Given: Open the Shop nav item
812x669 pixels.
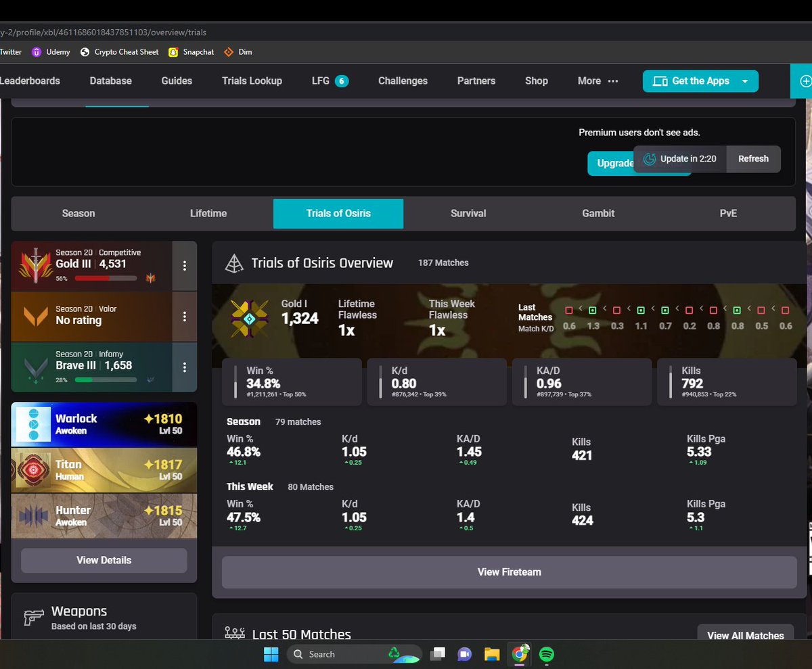Looking at the screenshot, I should (537, 80).
